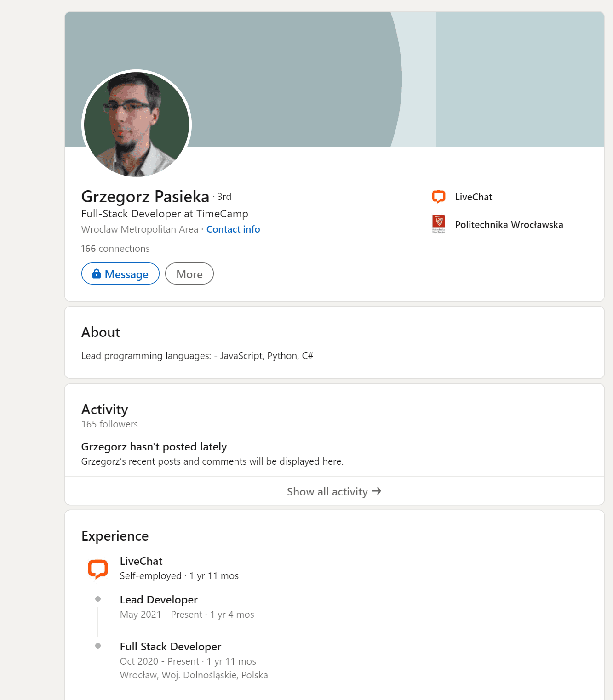Open the Contact info link
The image size is (613, 700).
click(x=233, y=229)
